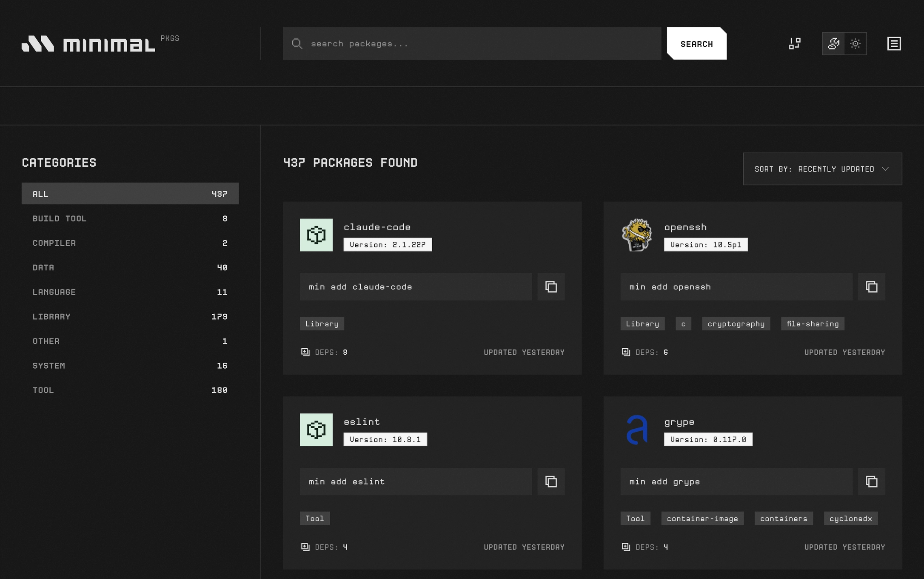
Task: Click the Minimal logo in the header
Action: 88,44
